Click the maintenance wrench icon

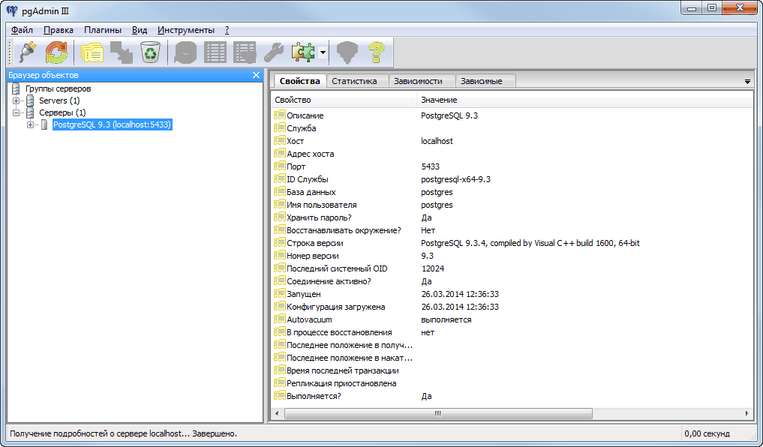(272, 52)
